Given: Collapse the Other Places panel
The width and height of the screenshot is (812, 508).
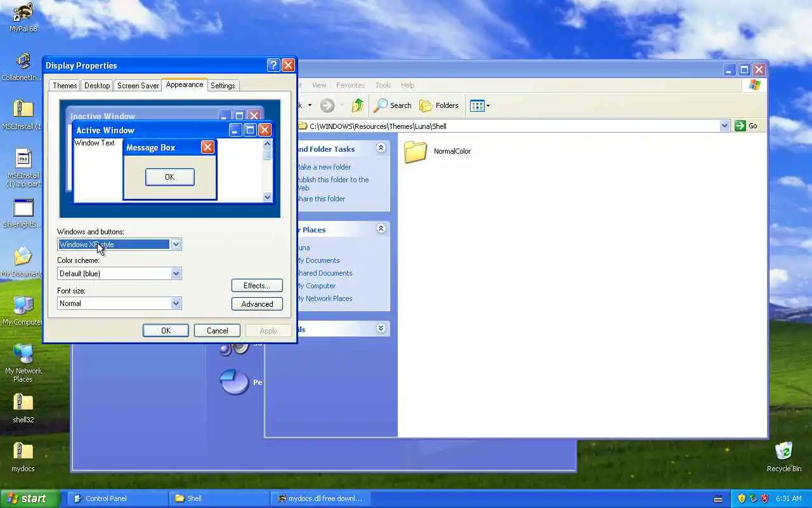Looking at the screenshot, I should 381,229.
